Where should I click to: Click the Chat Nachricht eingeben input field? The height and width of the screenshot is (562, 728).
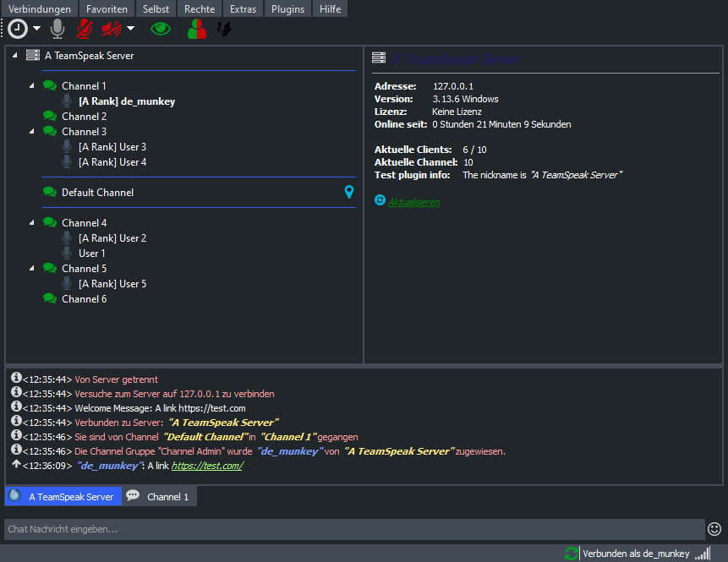(x=354, y=529)
